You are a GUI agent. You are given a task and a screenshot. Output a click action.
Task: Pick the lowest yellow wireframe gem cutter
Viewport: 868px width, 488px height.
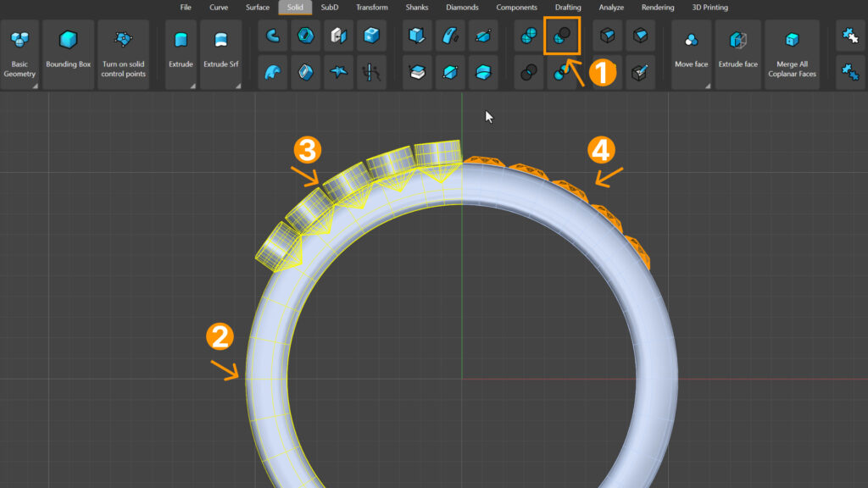[x=278, y=247]
